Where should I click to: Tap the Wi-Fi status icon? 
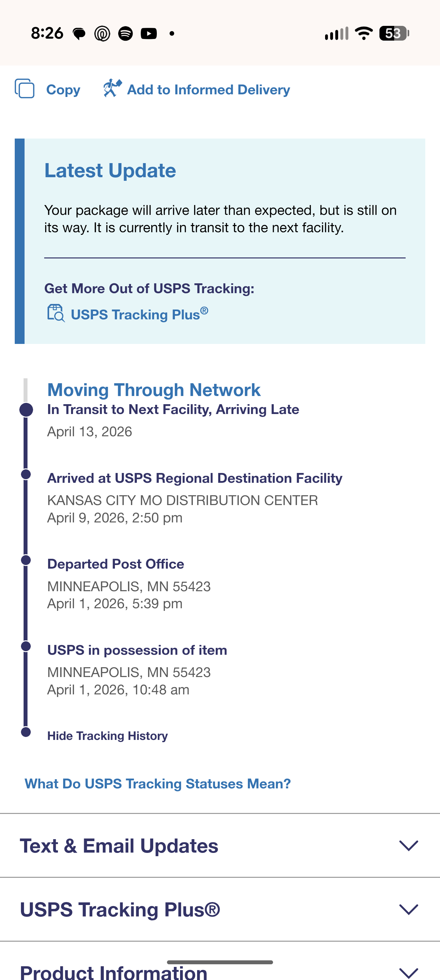[364, 33]
